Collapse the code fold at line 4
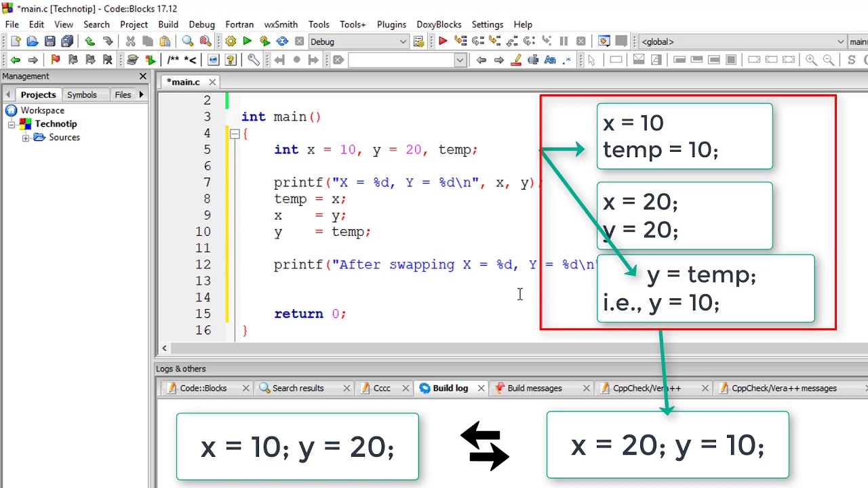 pos(235,134)
